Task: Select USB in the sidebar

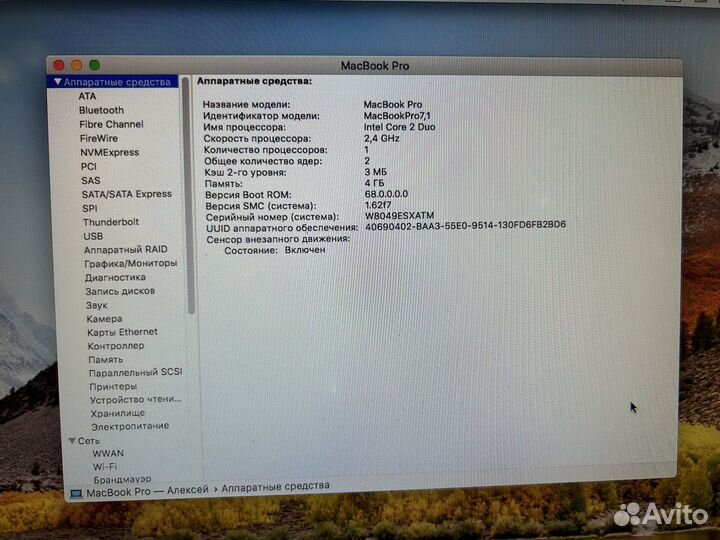Action: coord(93,236)
